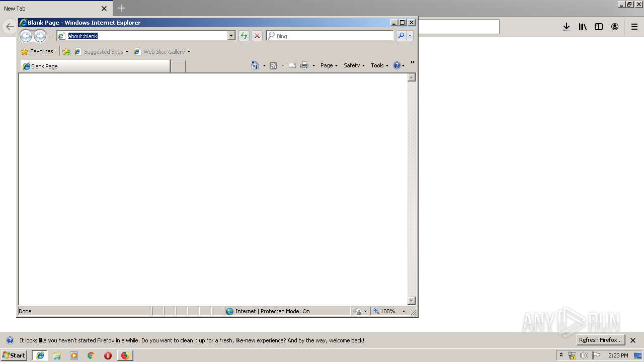The width and height of the screenshot is (644, 362).
Task: Click the Print icon
Action: click(x=304, y=65)
